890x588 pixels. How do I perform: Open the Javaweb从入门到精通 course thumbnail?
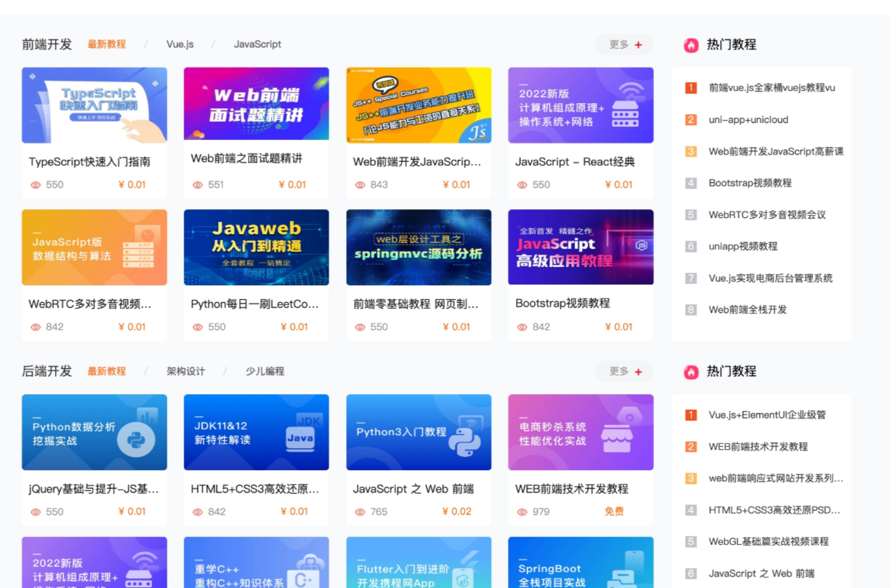tap(256, 247)
